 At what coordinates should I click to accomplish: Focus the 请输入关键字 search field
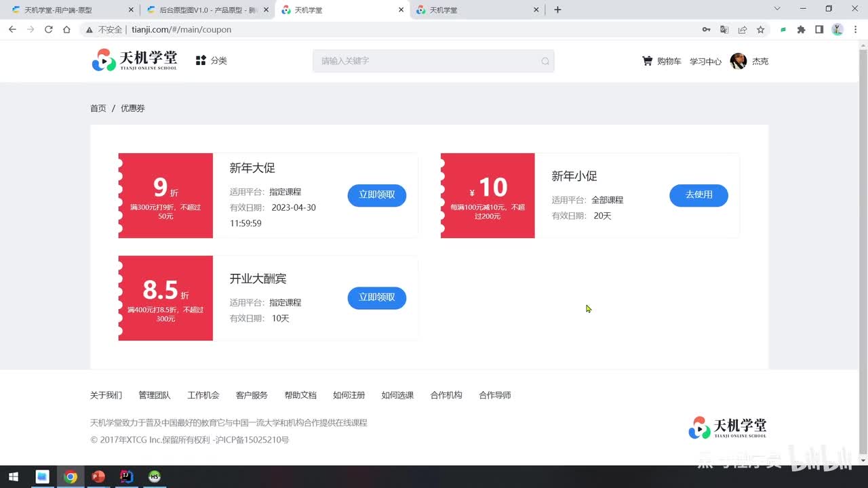point(433,61)
